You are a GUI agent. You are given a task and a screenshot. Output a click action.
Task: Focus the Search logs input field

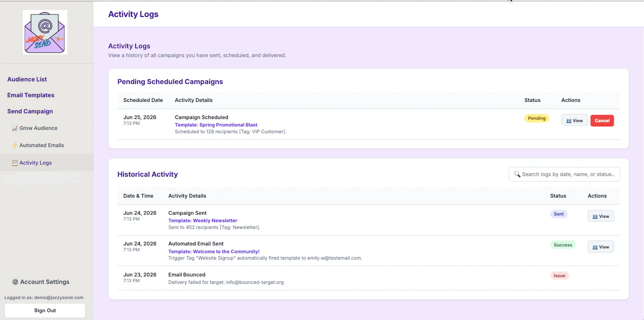tap(564, 174)
